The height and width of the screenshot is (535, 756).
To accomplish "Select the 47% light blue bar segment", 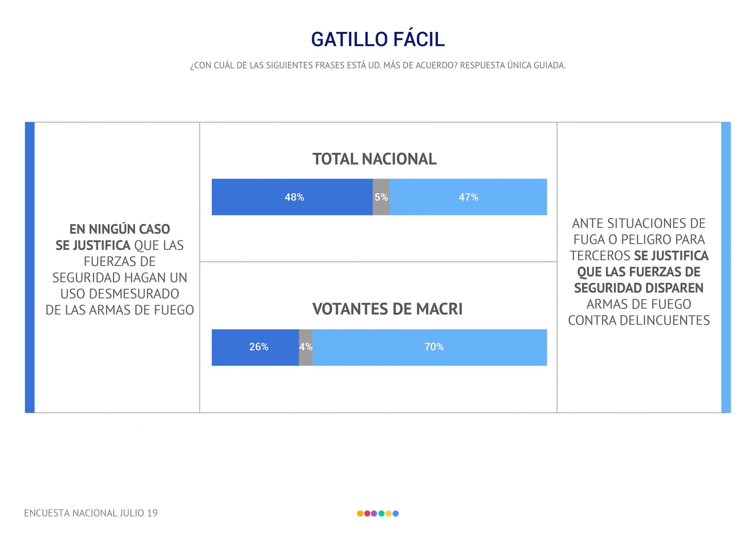I will [468, 197].
